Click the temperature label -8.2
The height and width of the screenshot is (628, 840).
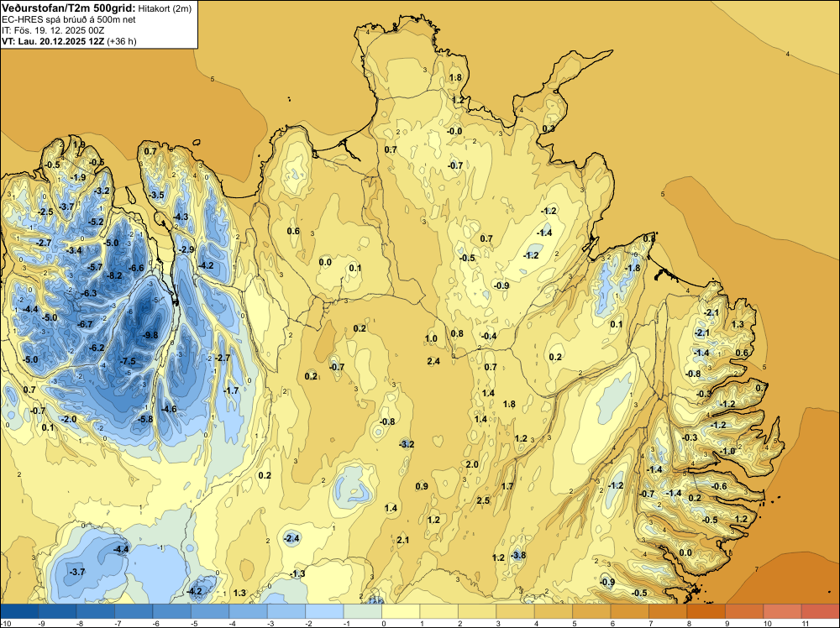pyautogui.click(x=113, y=276)
